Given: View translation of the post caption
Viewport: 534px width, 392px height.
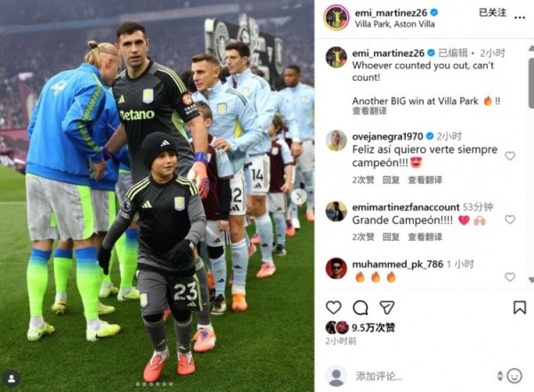Looking at the screenshot, I should pos(369,111).
